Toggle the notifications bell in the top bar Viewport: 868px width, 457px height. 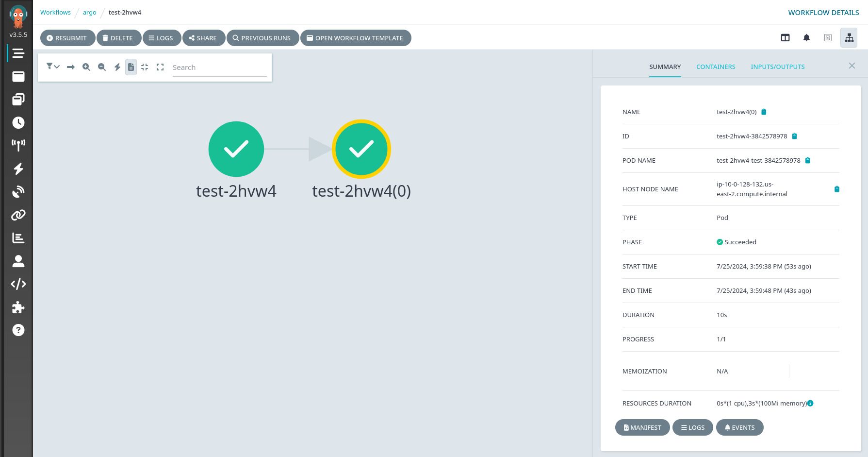tap(806, 37)
